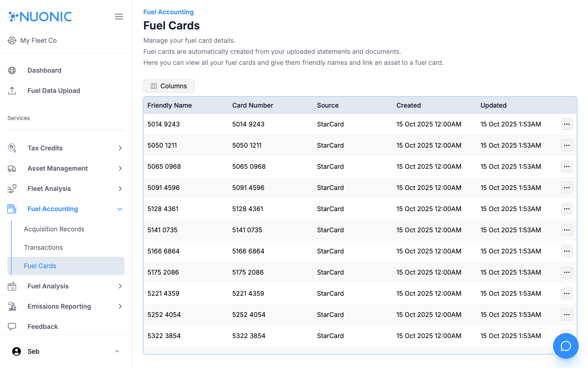Screen dimensions: 588x368
Task: Sort by Created column header
Action: pyautogui.click(x=409, y=105)
